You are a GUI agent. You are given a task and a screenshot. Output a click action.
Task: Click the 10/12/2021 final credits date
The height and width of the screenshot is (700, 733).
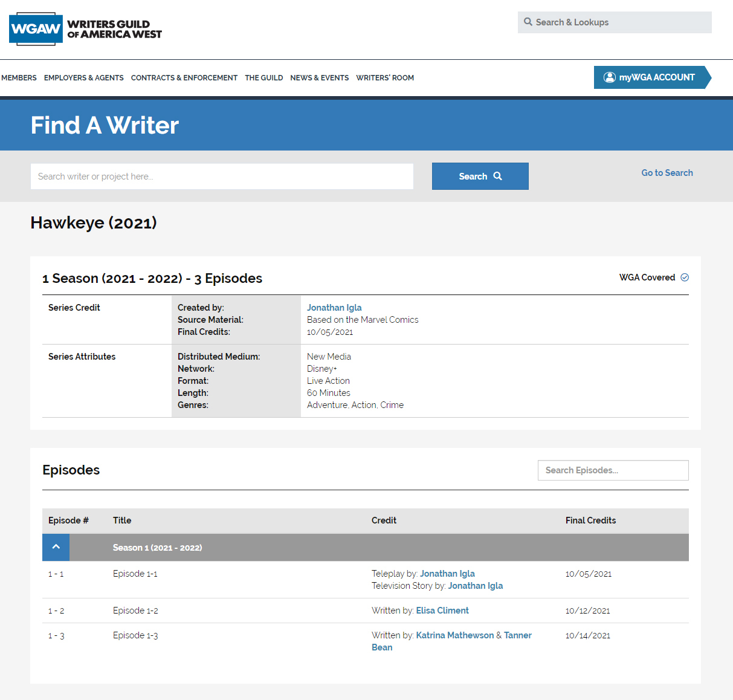point(588,611)
